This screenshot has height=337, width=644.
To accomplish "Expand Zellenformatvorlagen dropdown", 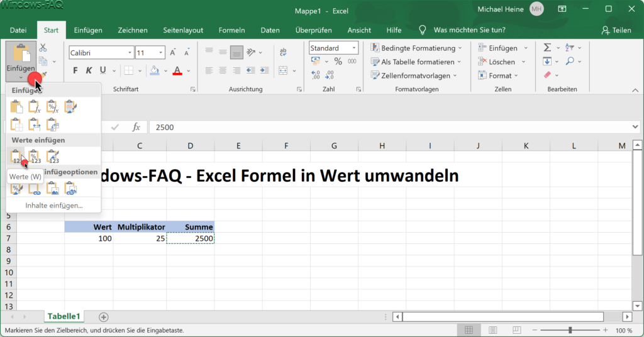I will pyautogui.click(x=455, y=76).
